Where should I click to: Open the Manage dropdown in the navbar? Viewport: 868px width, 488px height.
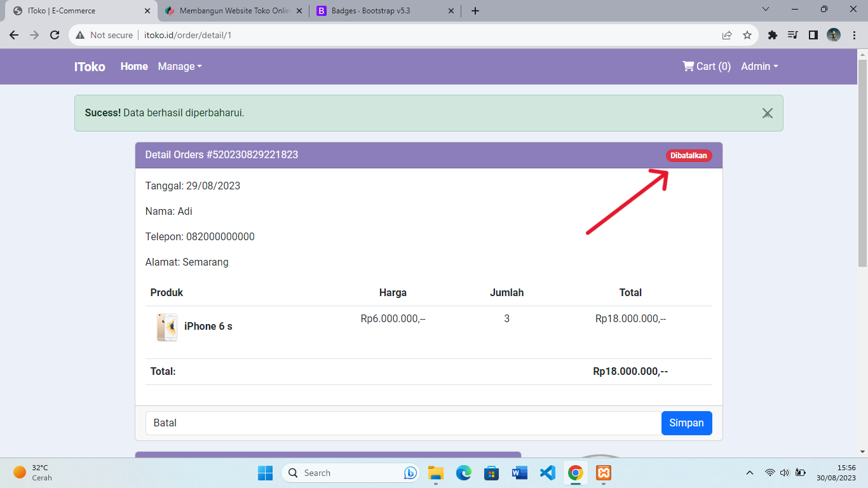click(x=179, y=66)
